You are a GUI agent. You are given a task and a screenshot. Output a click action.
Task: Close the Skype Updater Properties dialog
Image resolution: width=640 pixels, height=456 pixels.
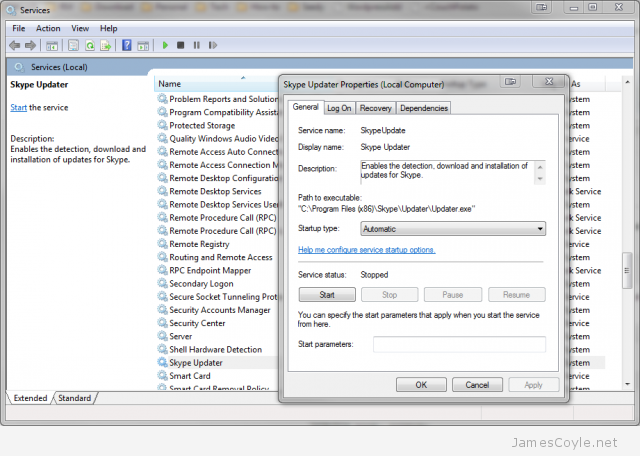click(x=549, y=81)
